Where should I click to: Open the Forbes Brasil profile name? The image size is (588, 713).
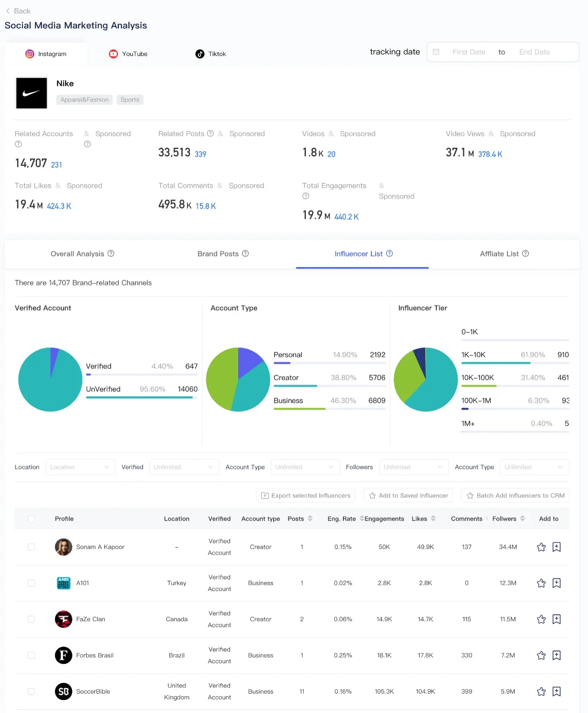pos(95,656)
